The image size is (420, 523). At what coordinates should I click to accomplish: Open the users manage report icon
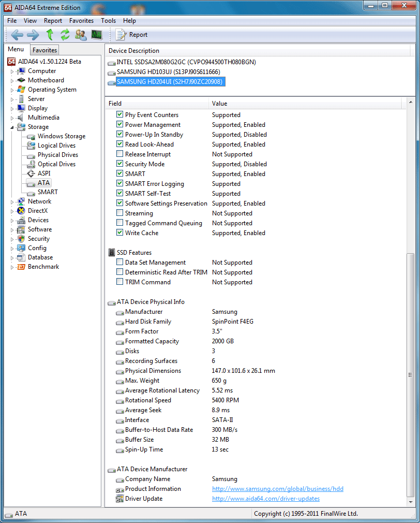click(x=81, y=35)
